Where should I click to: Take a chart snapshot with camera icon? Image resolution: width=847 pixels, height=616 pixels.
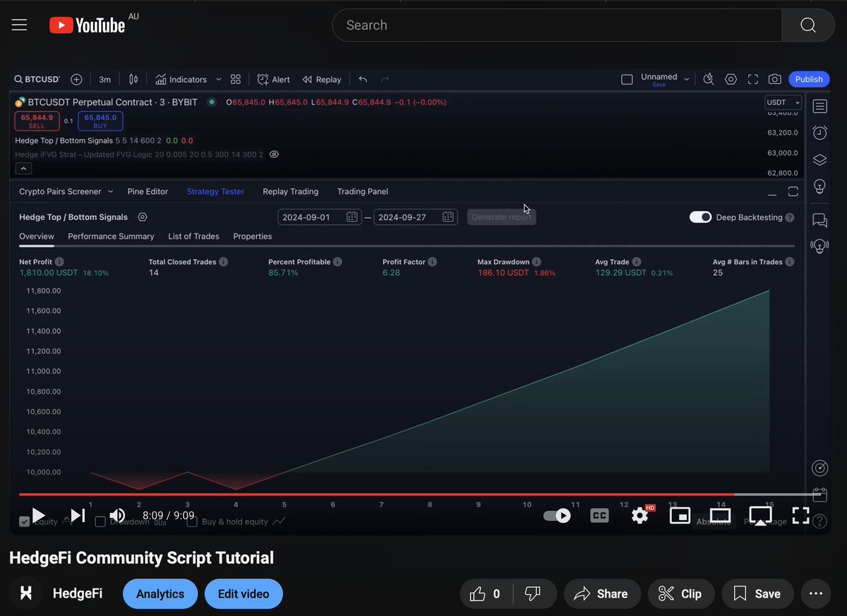click(775, 80)
